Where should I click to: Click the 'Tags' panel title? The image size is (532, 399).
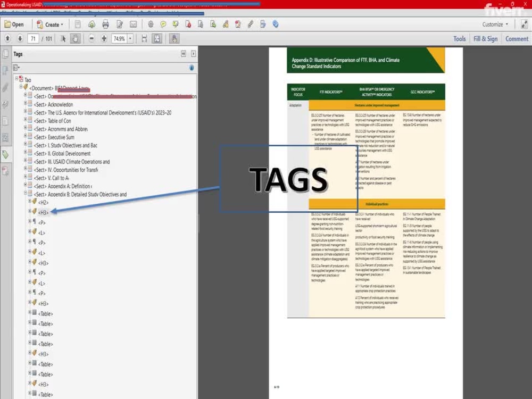[x=18, y=54]
